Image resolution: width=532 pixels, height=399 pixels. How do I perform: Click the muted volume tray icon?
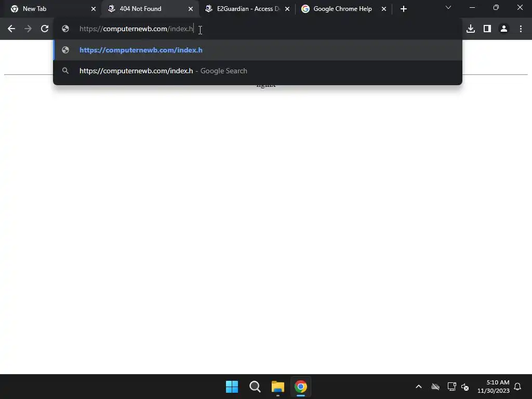465,387
